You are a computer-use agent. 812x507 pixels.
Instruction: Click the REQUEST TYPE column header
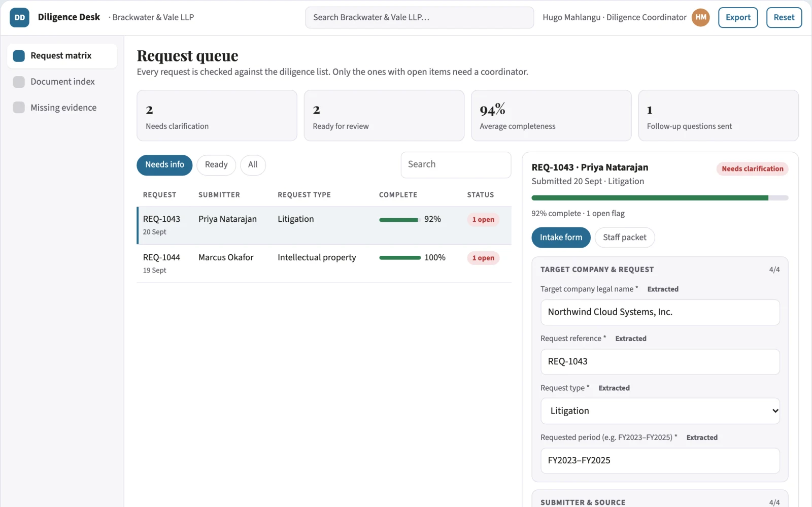coord(304,195)
